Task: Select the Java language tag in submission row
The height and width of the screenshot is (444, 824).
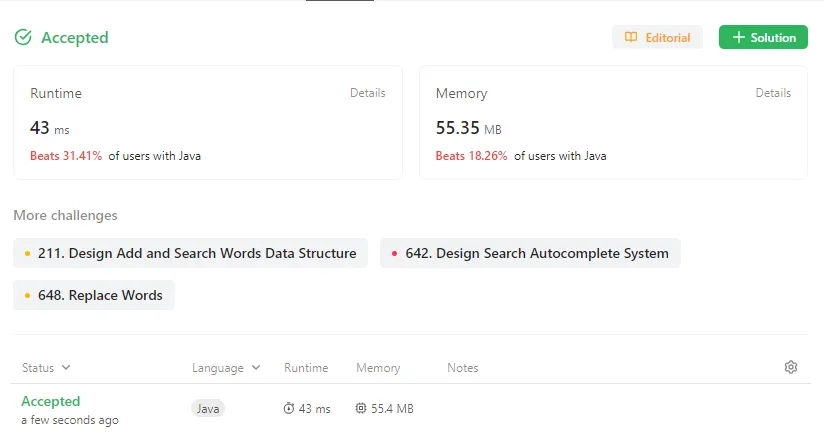Action: (208, 409)
